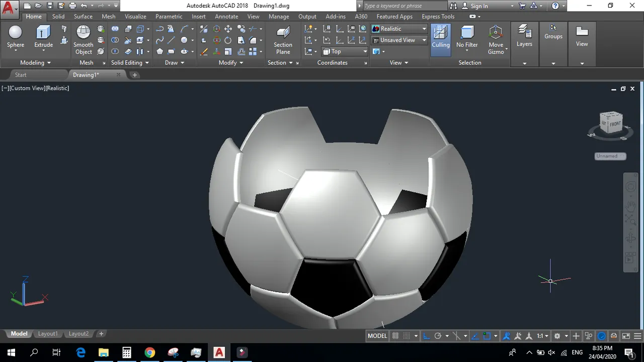
Task: Click the Save icon in quick access toolbar
Action: click(x=50, y=6)
